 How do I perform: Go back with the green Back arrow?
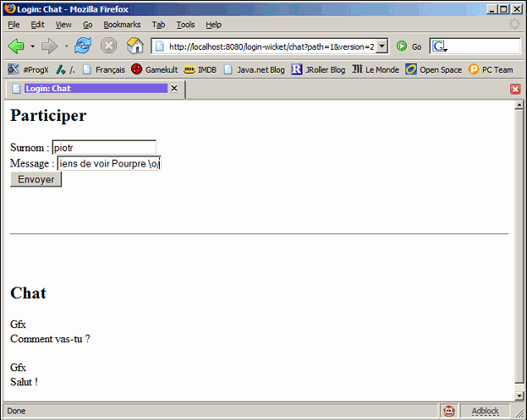pos(16,46)
